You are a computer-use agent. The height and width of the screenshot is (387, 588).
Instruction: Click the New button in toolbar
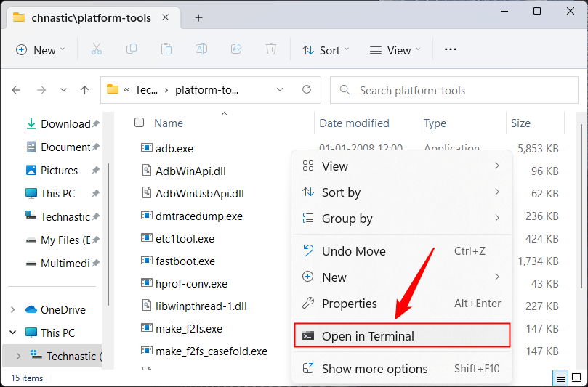(40, 50)
